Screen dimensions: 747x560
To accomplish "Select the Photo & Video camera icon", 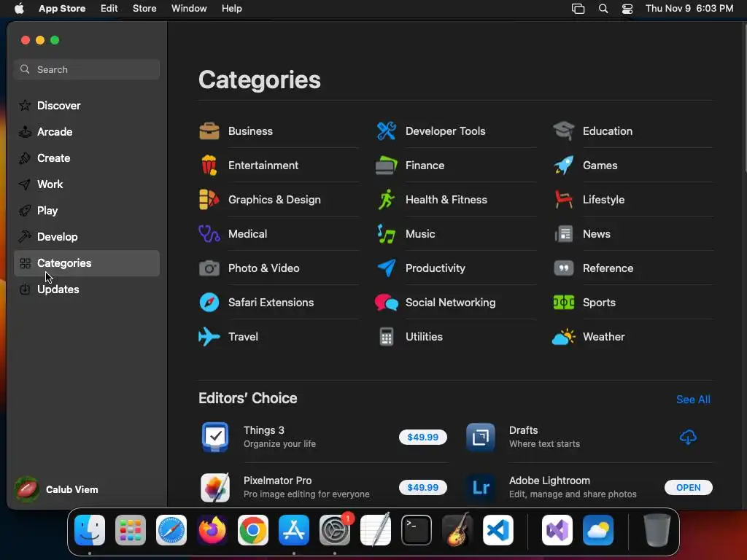I will click(x=209, y=268).
